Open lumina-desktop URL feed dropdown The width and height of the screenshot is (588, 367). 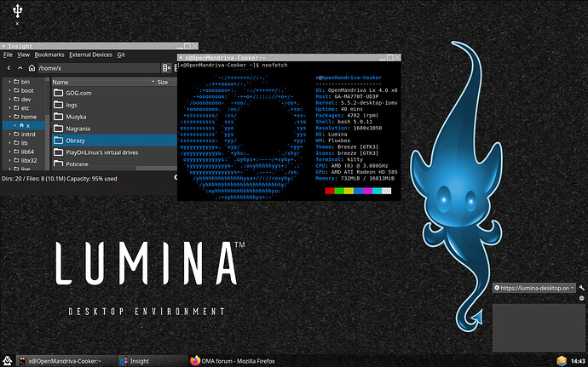(x=533, y=288)
